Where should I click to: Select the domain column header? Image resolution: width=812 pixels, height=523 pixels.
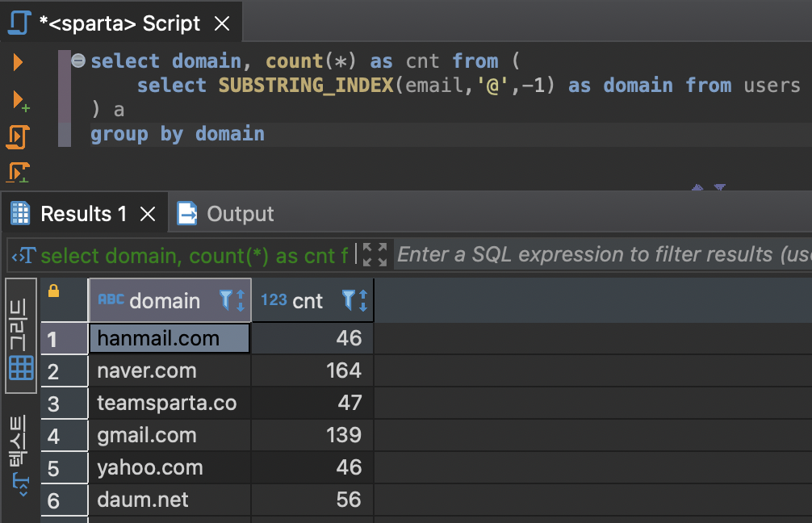pos(170,300)
